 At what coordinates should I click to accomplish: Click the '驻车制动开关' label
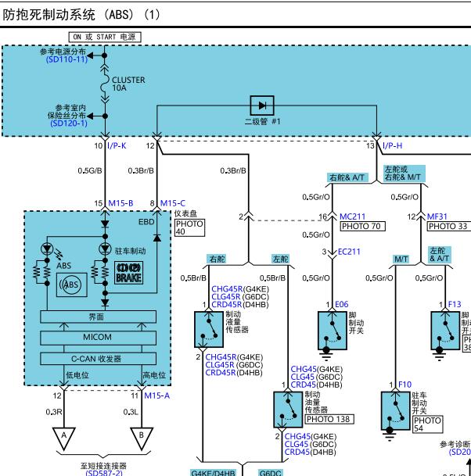[x=419, y=403]
